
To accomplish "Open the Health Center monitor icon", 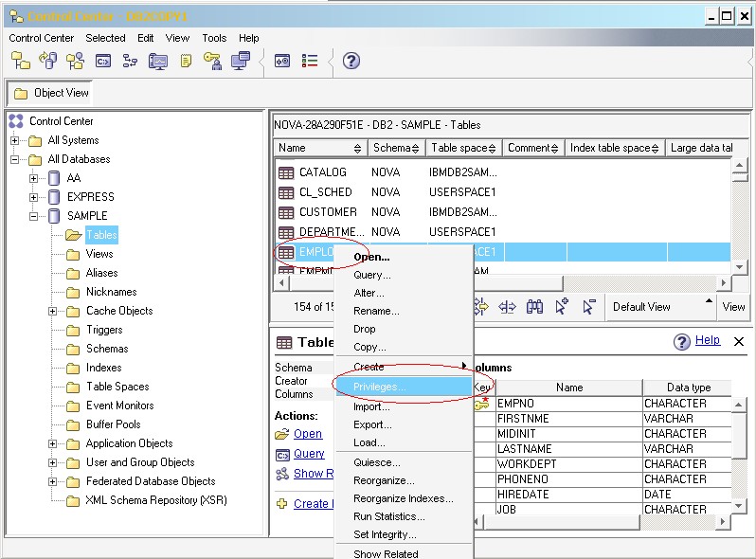I will pos(158,62).
